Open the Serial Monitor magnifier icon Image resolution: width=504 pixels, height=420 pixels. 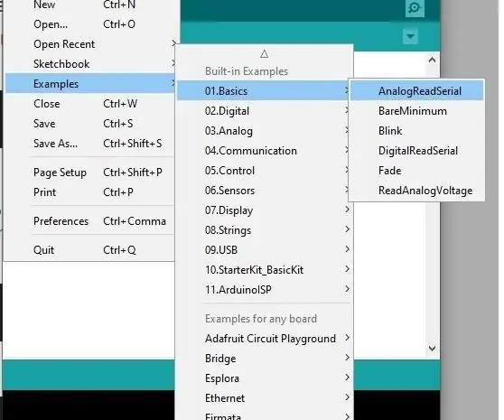click(415, 8)
